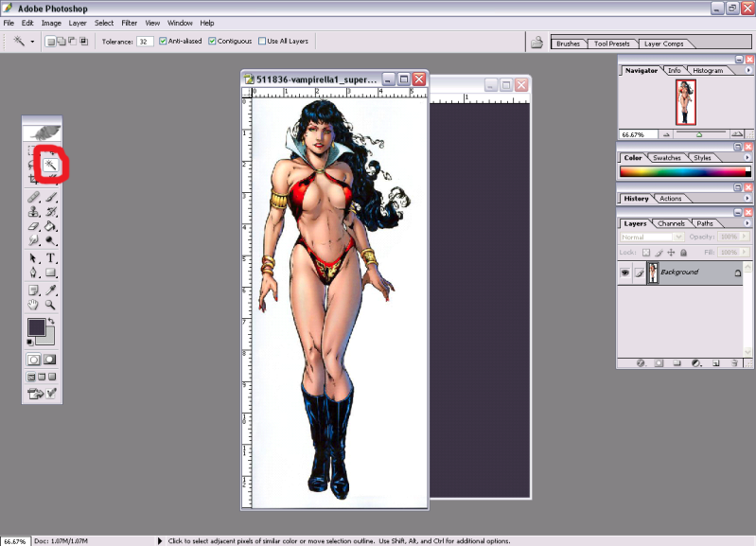Toggle Lock position in Layers panel
756x546 pixels.
(x=671, y=253)
